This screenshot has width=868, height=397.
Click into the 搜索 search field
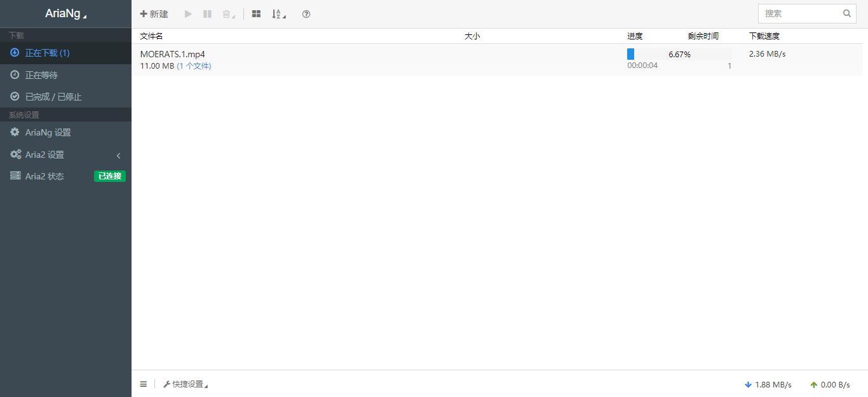click(799, 13)
